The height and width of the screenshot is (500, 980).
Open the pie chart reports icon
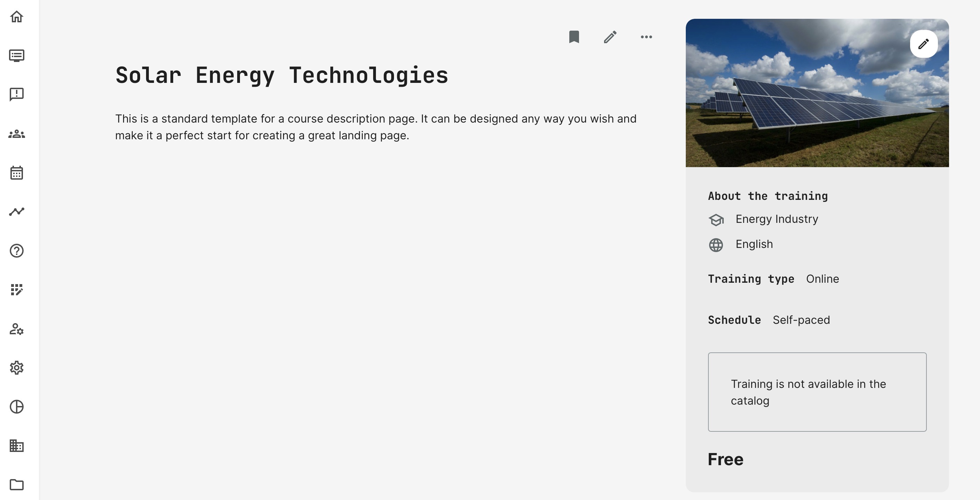(x=17, y=407)
